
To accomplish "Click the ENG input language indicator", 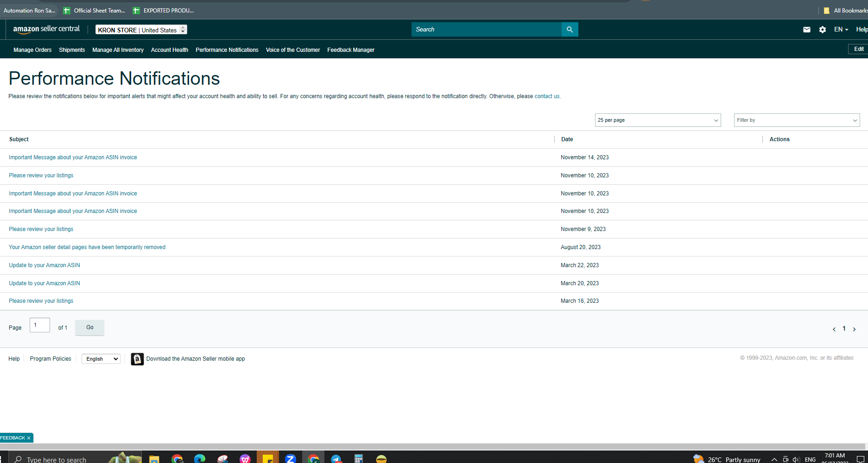I will [x=811, y=459].
